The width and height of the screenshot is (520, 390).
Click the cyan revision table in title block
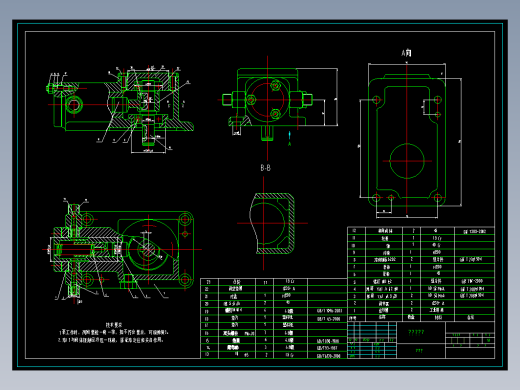372,340
